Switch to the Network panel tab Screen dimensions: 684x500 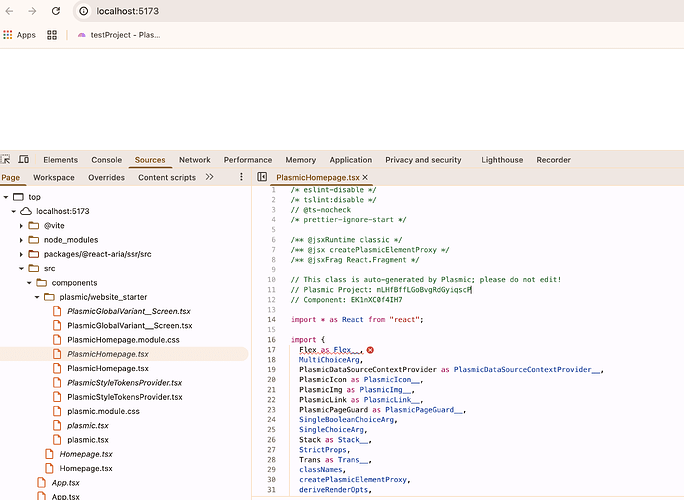tap(194, 160)
